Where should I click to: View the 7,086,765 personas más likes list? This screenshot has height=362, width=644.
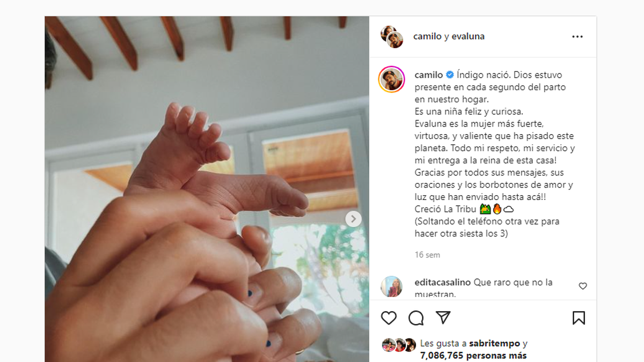click(x=473, y=355)
